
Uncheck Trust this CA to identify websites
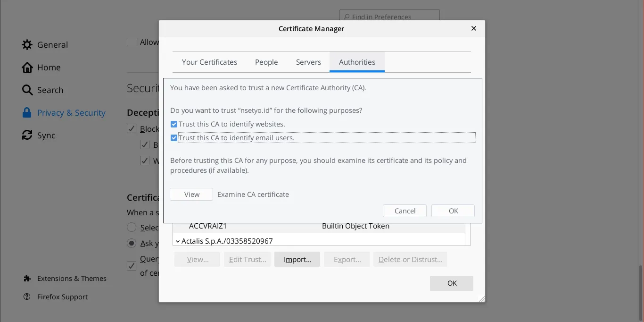click(174, 124)
